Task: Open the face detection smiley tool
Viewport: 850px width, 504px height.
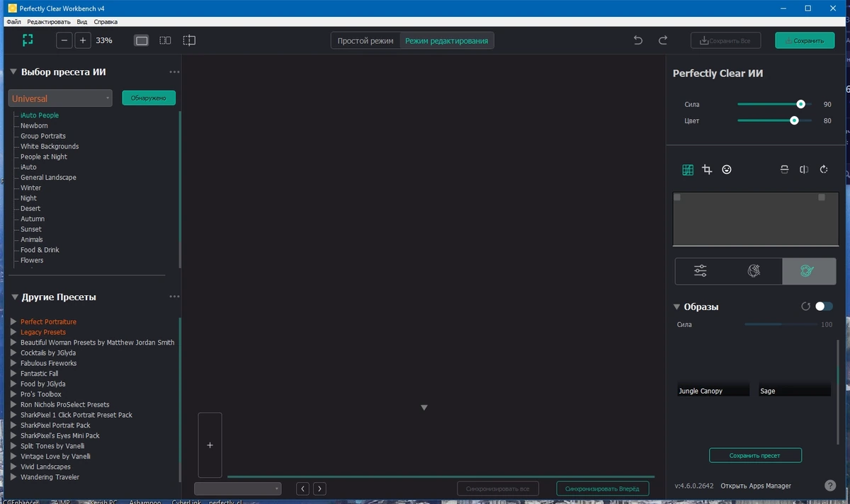Action: point(727,169)
